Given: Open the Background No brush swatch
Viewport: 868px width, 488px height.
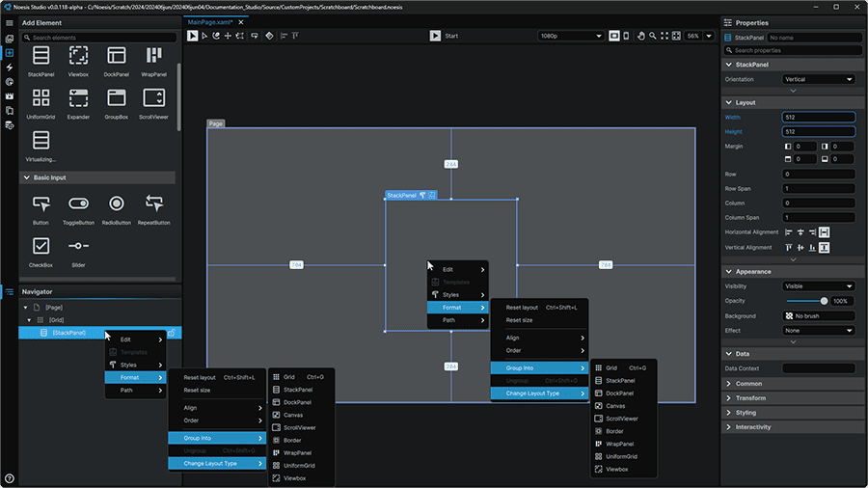Looking at the screenshot, I should 819,316.
